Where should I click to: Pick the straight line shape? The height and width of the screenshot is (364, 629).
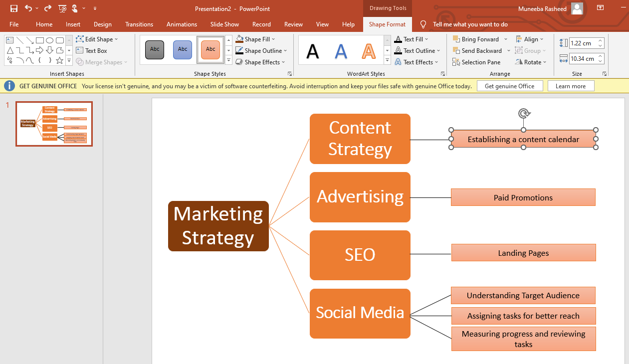[20, 40]
